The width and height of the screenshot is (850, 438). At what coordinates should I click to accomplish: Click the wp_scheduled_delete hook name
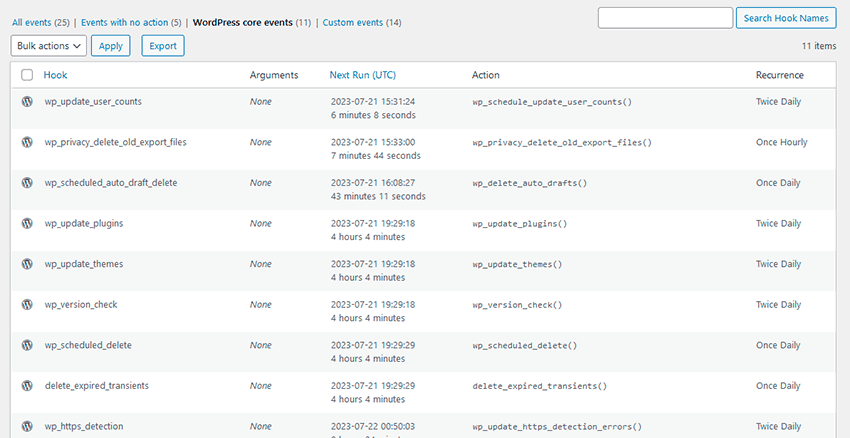tap(88, 345)
